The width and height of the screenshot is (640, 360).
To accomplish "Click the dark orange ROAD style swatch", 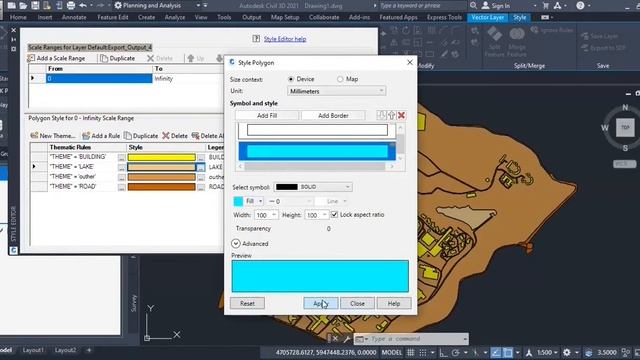I will (x=162, y=187).
